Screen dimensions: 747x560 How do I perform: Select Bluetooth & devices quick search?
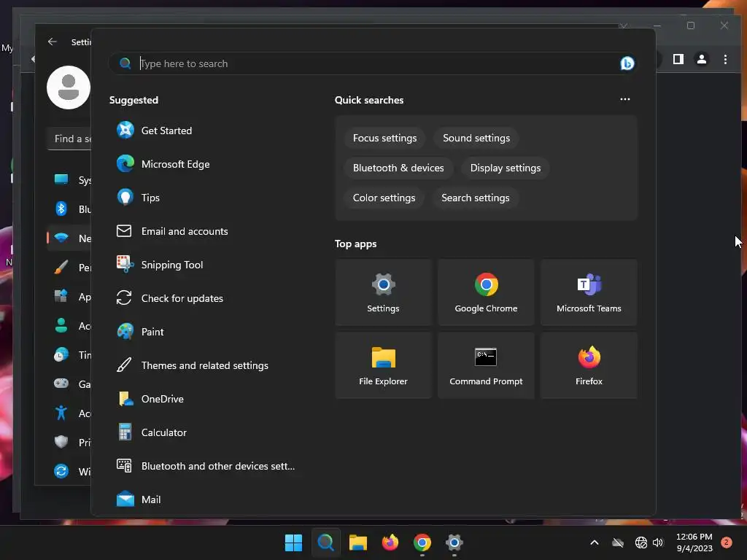[398, 168]
